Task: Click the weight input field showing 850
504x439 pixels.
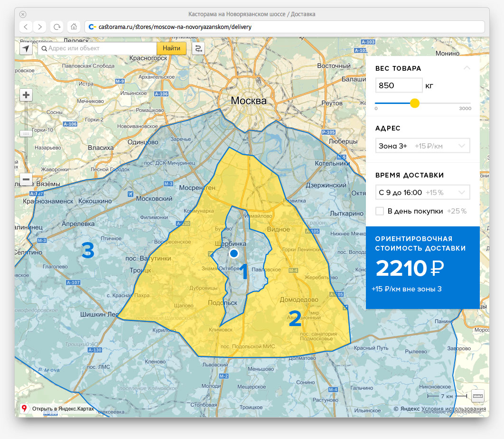Action: [x=399, y=85]
